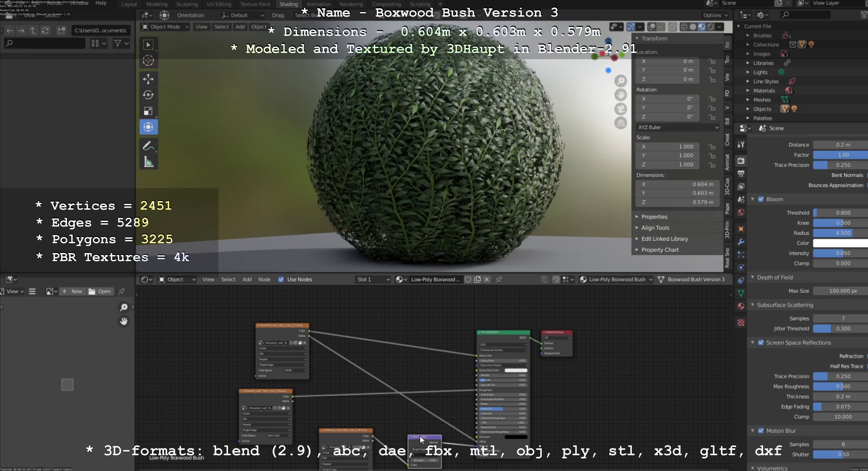The height and width of the screenshot is (471, 868).
Task: Expand Materials in the outliner
Action: tap(748, 91)
